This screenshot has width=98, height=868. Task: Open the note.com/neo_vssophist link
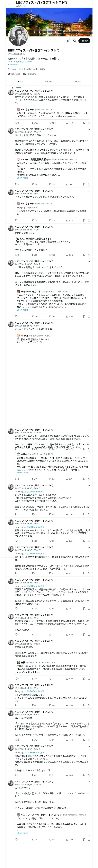click(x=20, y=61)
